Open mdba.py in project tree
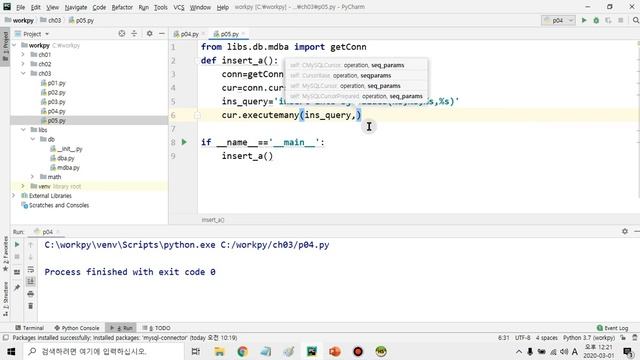 65,167
